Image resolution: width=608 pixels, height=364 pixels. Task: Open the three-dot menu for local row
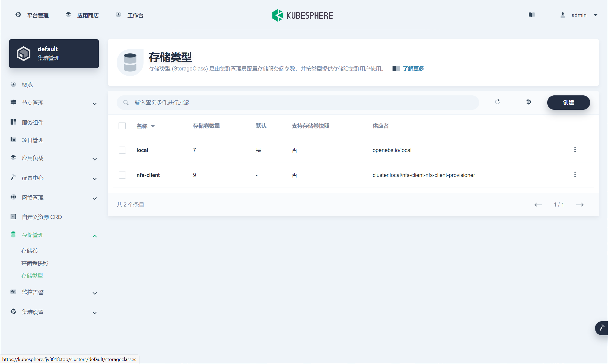[x=575, y=150]
